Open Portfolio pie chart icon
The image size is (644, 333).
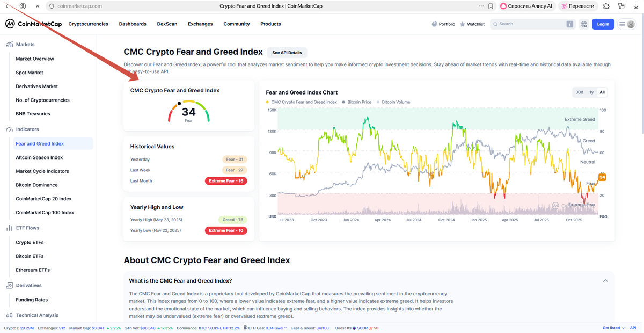pyautogui.click(x=435, y=24)
